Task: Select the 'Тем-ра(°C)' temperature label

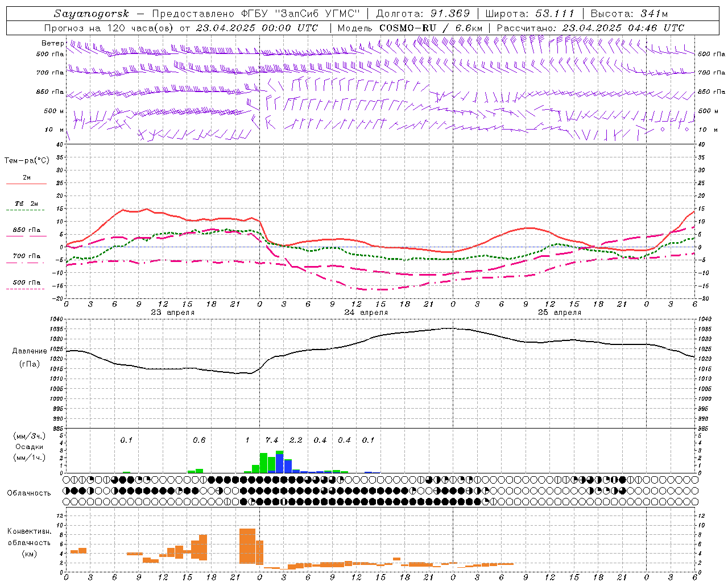Action: point(27,161)
